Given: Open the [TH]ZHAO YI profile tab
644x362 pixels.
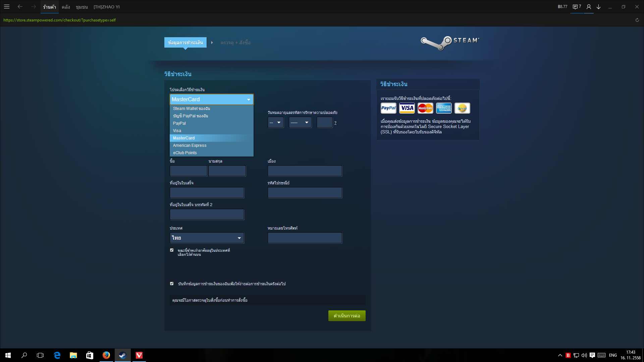Looking at the screenshot, I should tap(107, 7).
